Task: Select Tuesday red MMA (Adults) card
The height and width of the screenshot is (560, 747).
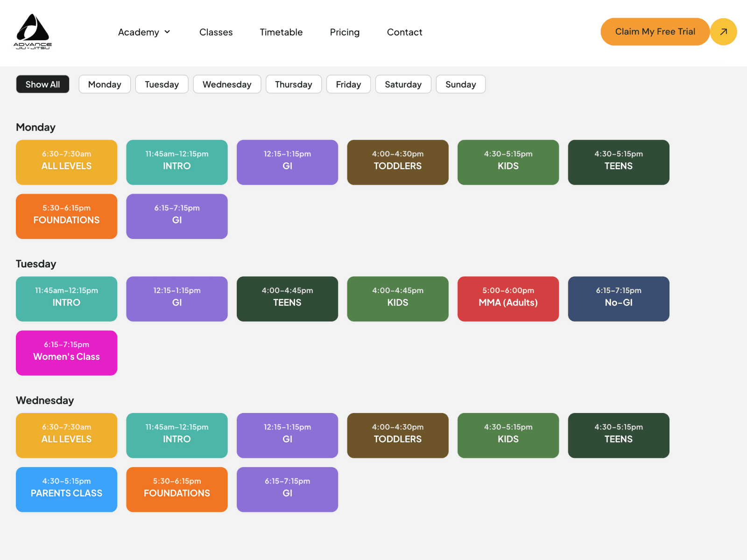Action: pyautogui.click(x=508, y=299)
